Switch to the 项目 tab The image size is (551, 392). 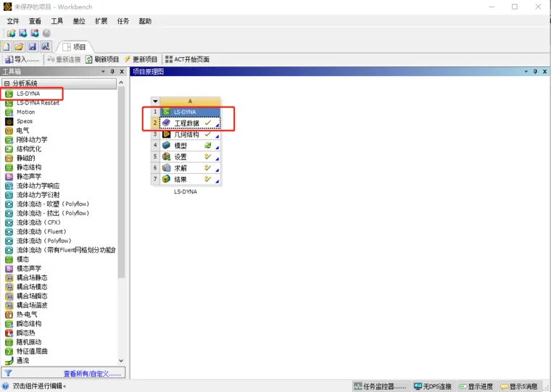(x=75, y=47)
